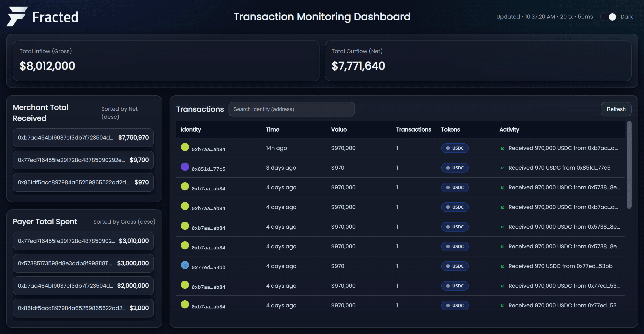Select the merchant card showing $7,760,970
644x334 pixels.
tap(83, 137)
